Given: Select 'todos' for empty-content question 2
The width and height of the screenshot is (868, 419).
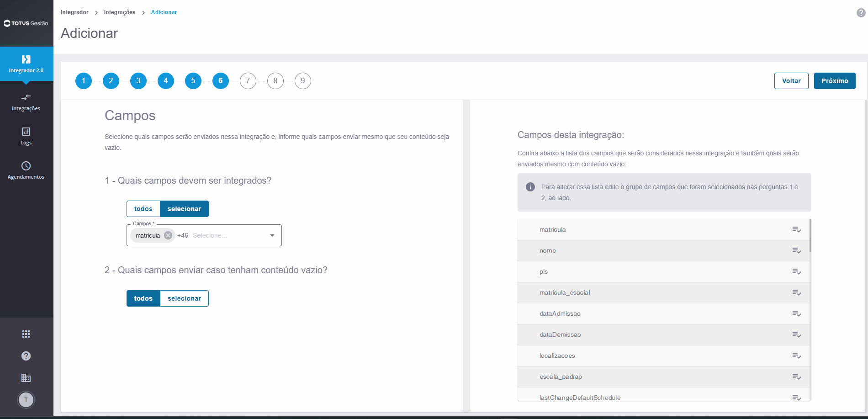Looking at the screenshot, I should tap(143, 298).
